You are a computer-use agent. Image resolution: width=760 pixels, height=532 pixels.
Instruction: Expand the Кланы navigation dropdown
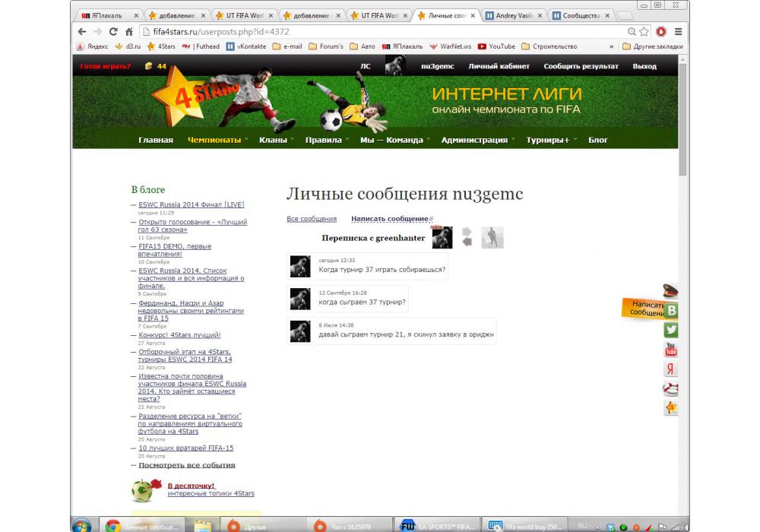tap(276, 140)
